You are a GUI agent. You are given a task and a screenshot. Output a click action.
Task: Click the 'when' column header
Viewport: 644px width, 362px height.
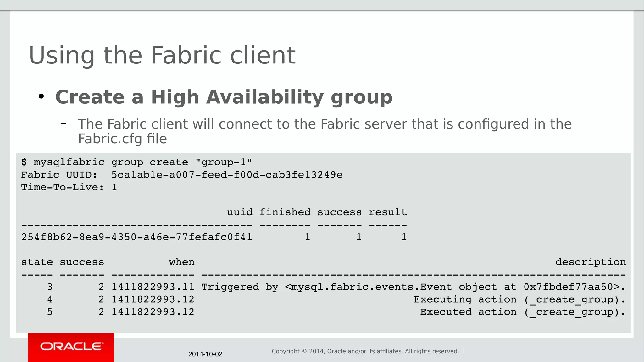pos(182,262)
